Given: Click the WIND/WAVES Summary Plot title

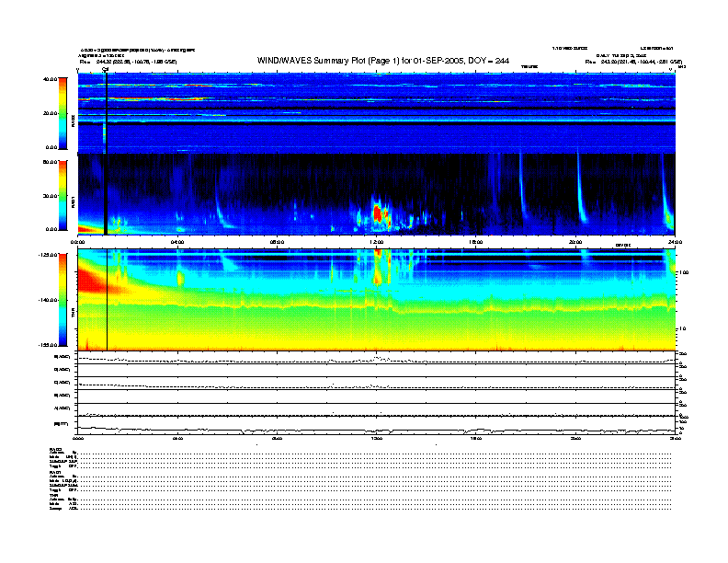Looking at the screenshot, I should coord(383,61).
